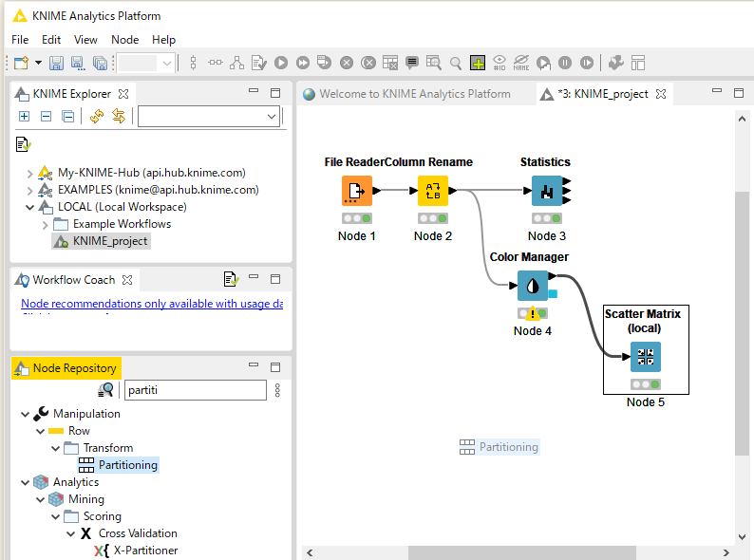
Task: Open the View menu
Action: point(85,40)
